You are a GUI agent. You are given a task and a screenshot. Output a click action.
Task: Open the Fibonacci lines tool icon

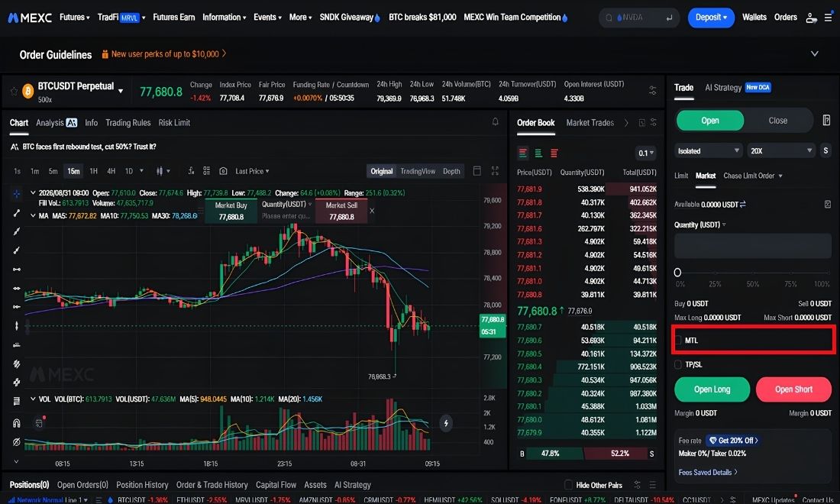[17, 401]
